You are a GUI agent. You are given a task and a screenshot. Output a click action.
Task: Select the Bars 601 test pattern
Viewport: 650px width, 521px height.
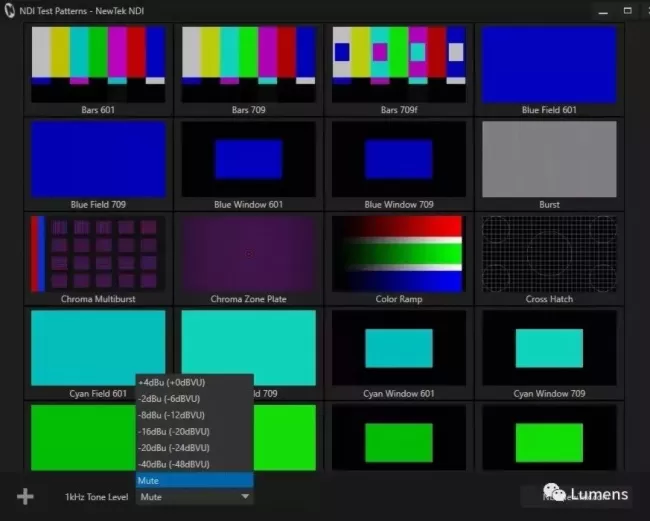tap(97, 65)
